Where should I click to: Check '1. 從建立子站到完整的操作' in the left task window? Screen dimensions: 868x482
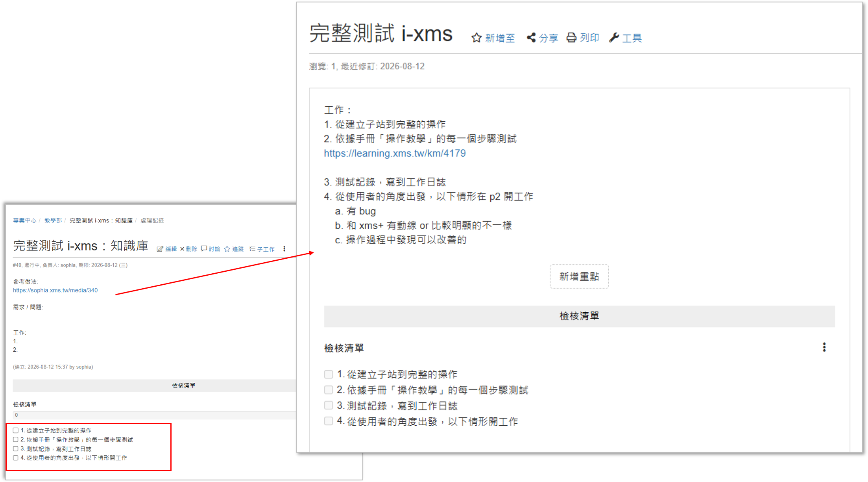[16, 430]
